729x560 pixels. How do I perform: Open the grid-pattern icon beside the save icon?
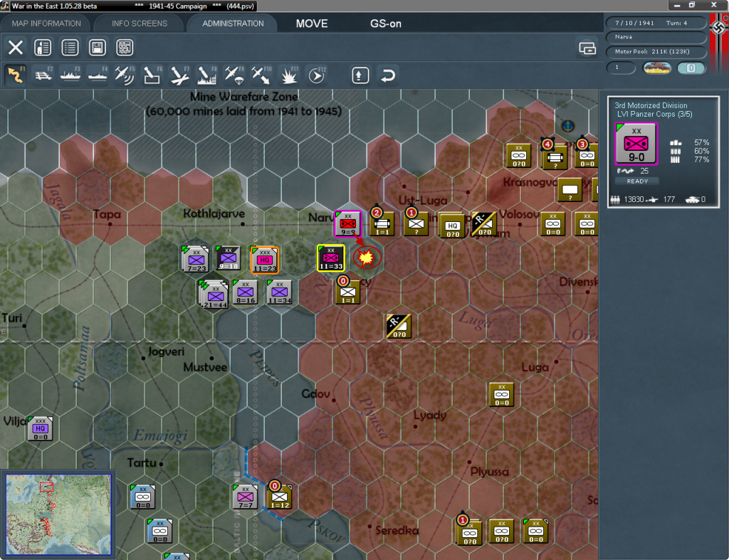(x=125, y=48)
